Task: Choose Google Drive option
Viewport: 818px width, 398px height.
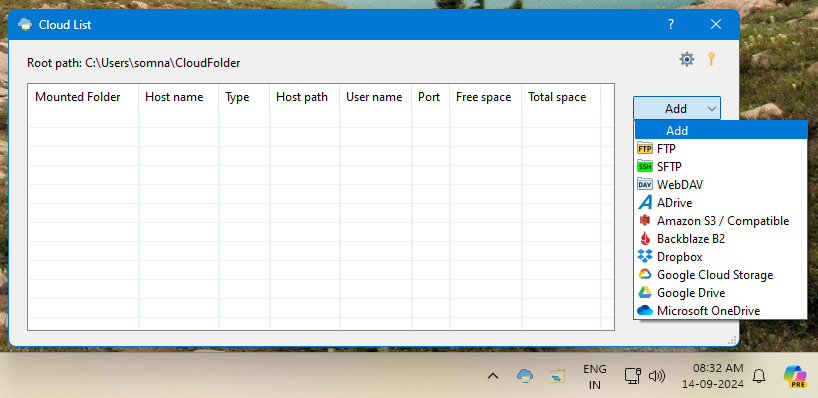Action: tap(720, 293)
